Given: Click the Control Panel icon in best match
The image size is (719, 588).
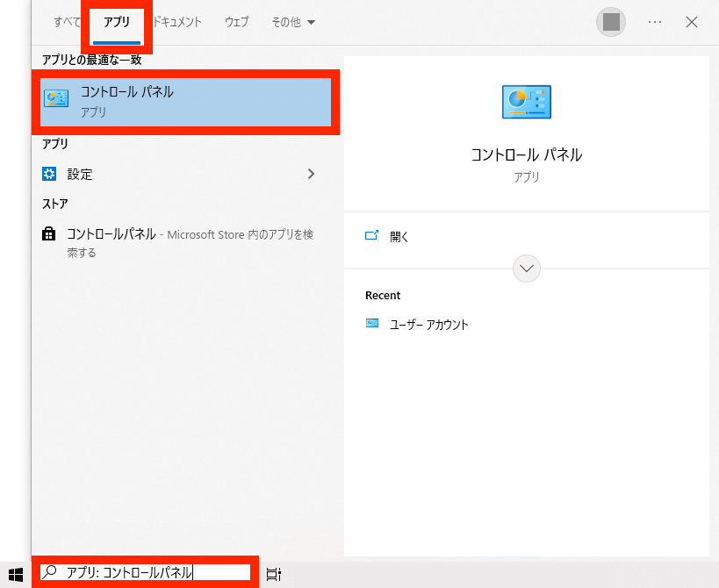Looking at the screenshot, I should [56, 98].
